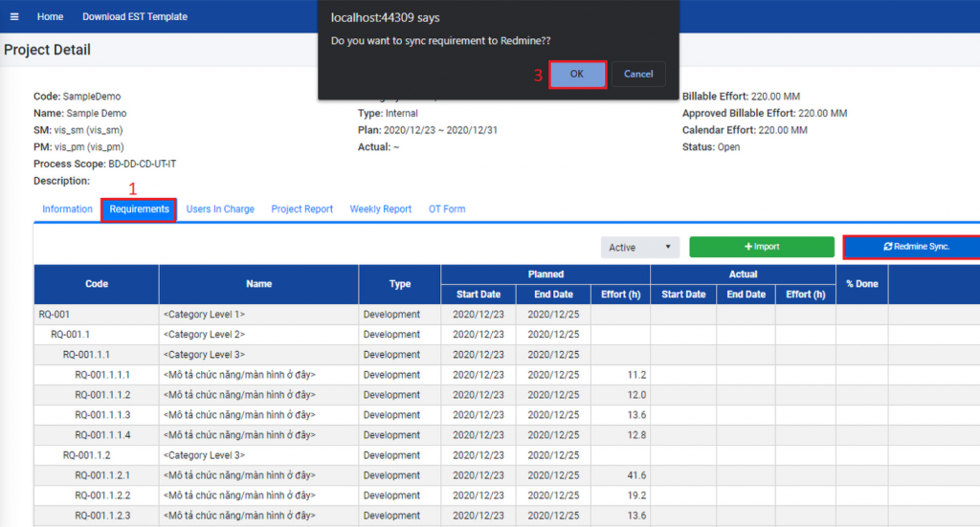
Task: Select requirement row RQ-001.1.2
Action: coord(507,455)
